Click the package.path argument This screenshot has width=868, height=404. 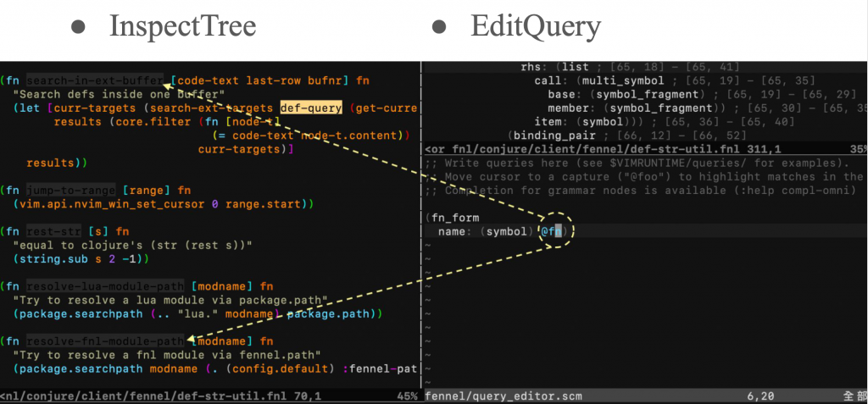click(x=328, y=313)
